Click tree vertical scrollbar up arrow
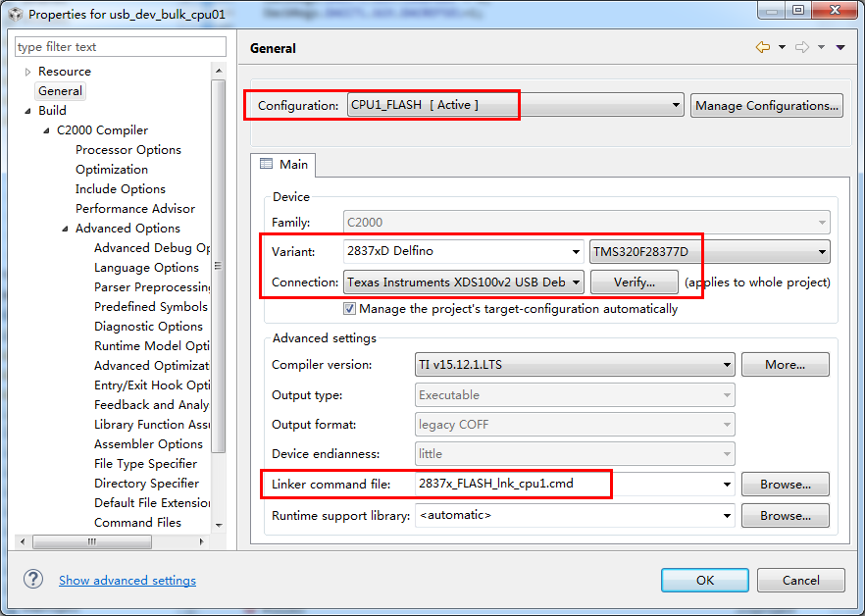The image size is (865, 616). (219, 71)
